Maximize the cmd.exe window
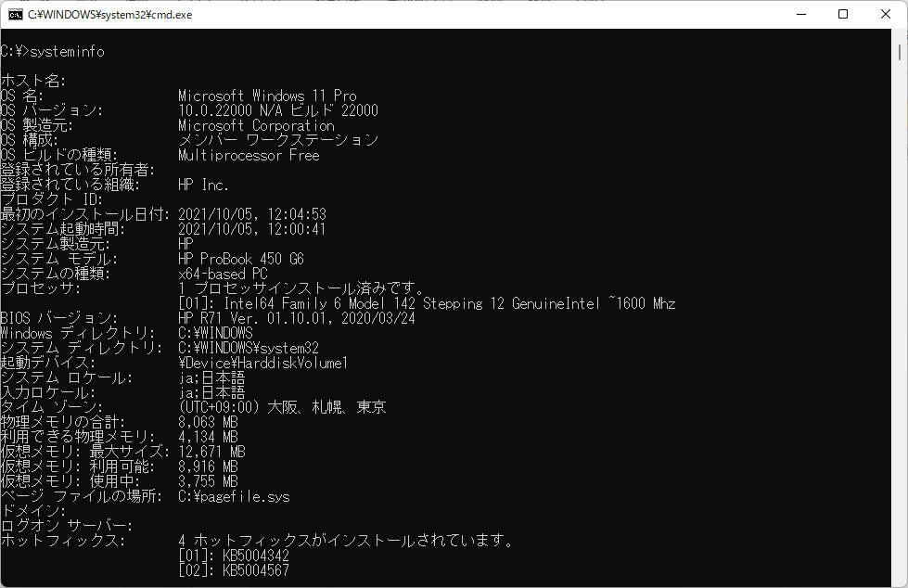Viewport: 908px width, 588px height. click(843, 15)
